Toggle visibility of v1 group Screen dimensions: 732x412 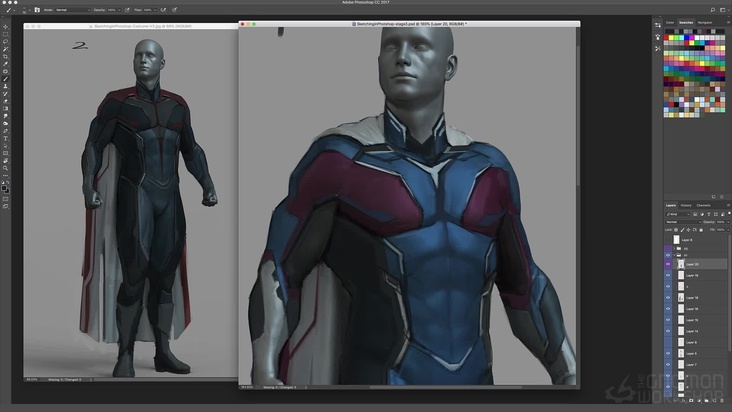coord(668,255)
